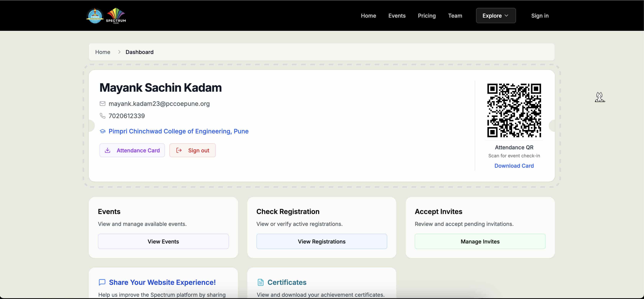Click the envelope icon beside email address
The width and height of the screenshot is (644, 299).
[x=103, y=104]
